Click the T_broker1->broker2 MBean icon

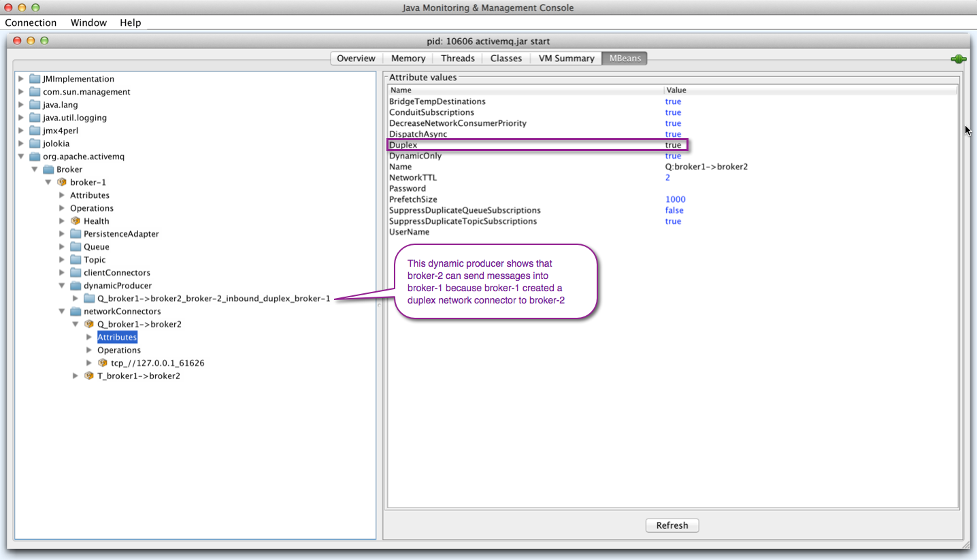(x=89, y=376)
